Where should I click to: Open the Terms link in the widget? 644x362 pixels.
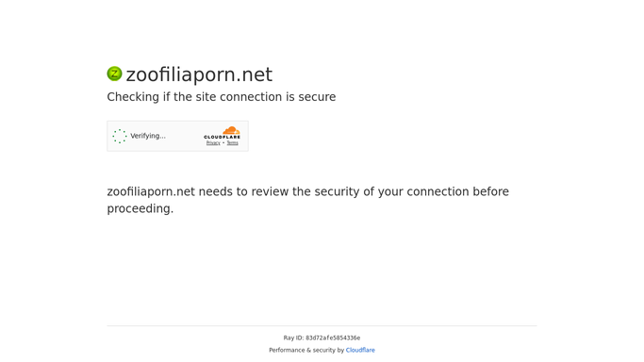(x=233, y=143)
